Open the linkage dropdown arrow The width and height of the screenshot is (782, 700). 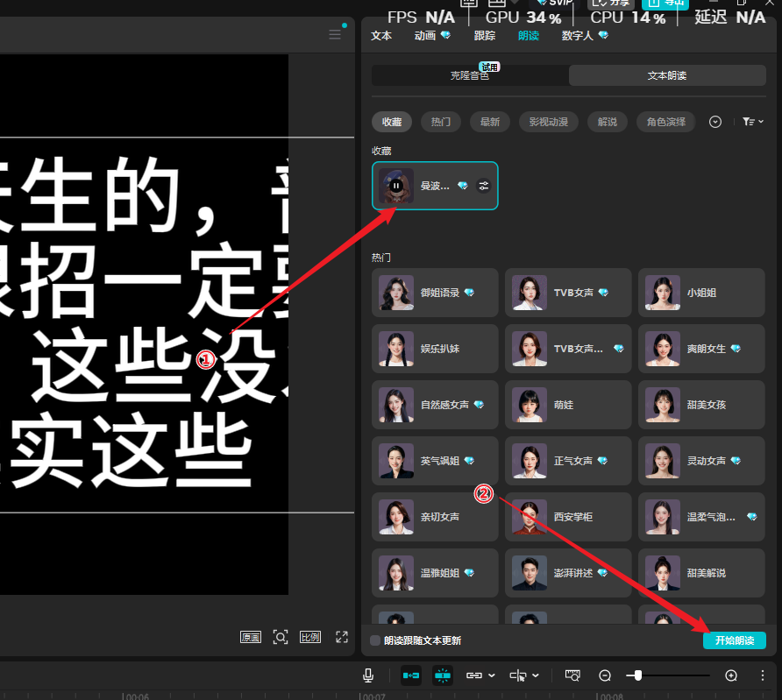[491, 675]
